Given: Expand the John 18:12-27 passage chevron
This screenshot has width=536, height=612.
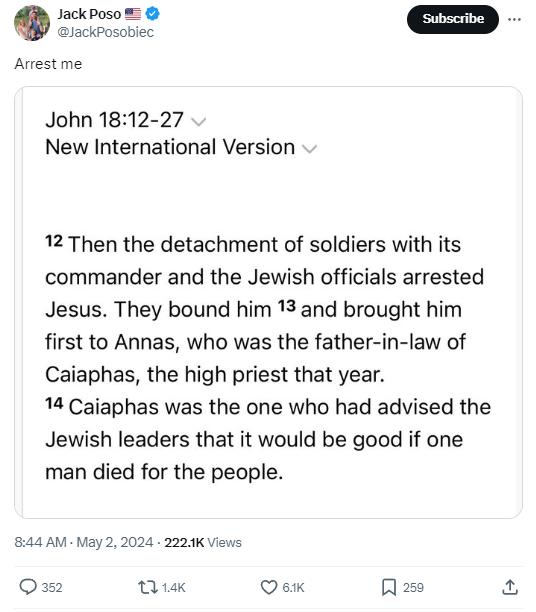Looking at the screenshot, I should pyautogui.click(x=199, y=122).
